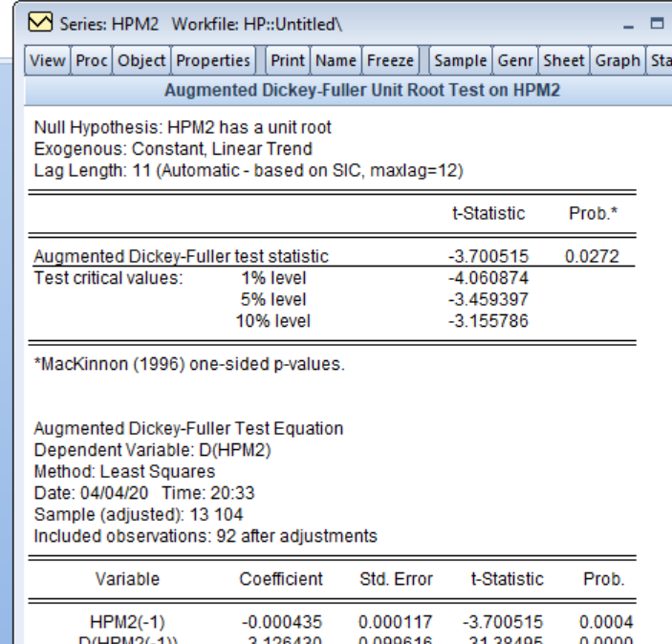
Task: Click 'Dependent Variable: D(HPM2)' line
Action: point(153,450)
